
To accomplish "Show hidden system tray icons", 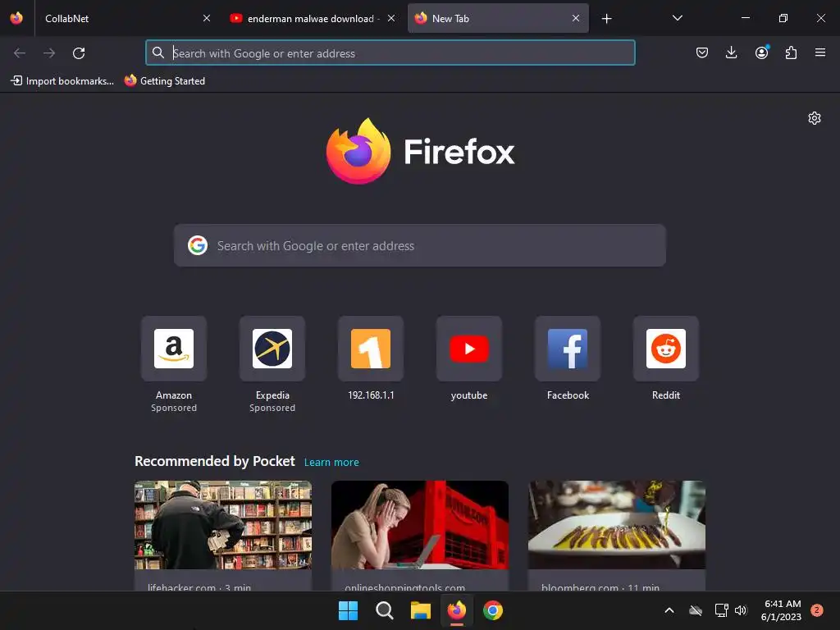I will point(669,610).
